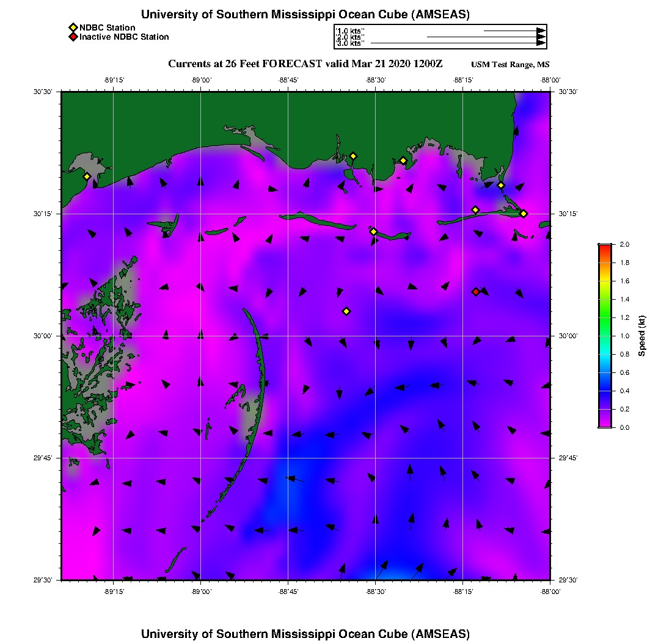Click the top 'Ocean Cube (AMSEAS)' heading

coord(305,15)
